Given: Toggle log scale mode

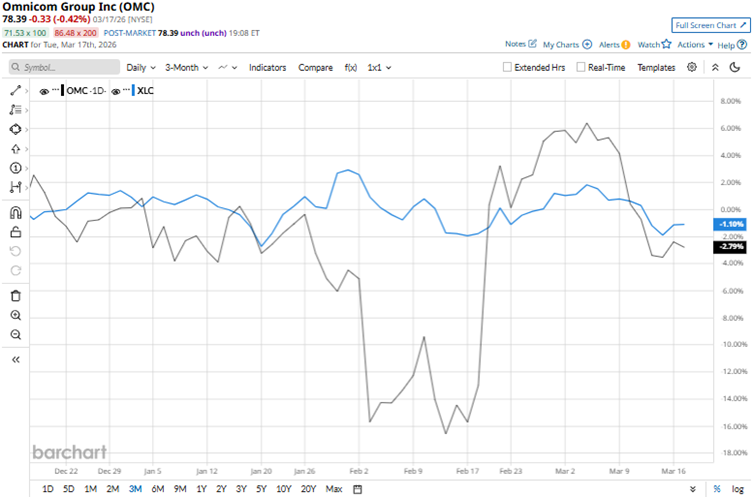Looking at the screenshot, I should 738,489.
